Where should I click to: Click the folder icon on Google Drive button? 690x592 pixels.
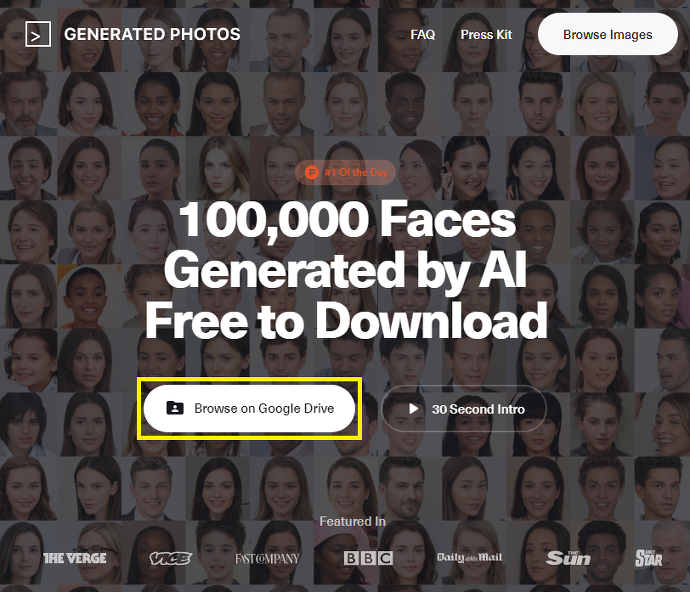tap(175, 408)
